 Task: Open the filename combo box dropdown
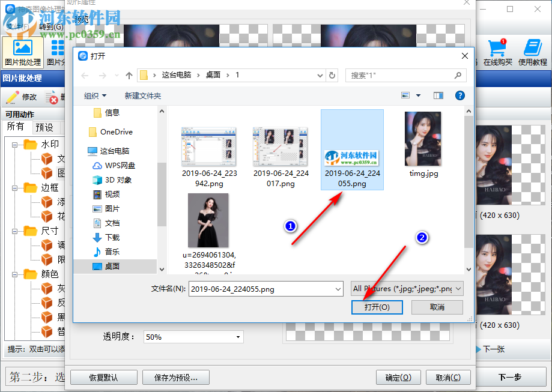coord(338,289)
